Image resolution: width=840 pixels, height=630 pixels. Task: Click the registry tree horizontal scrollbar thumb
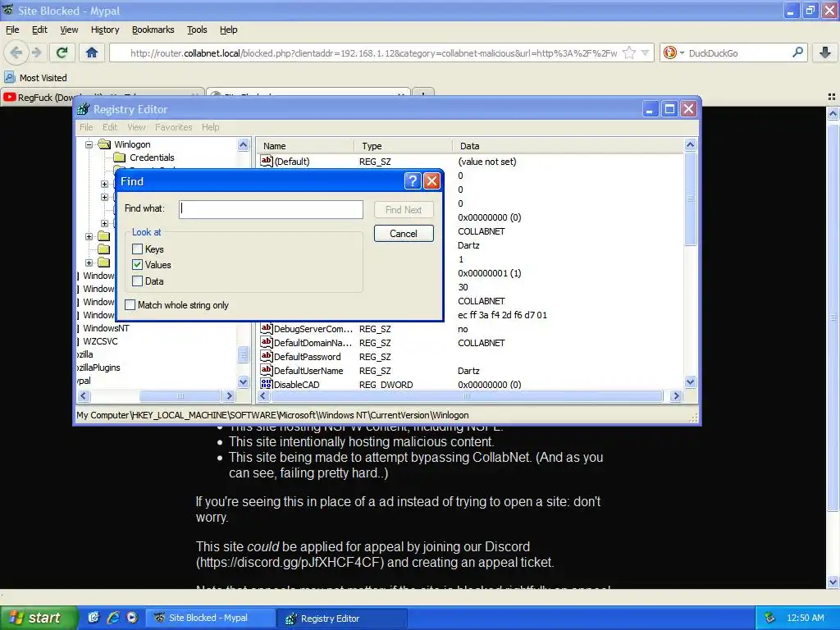[x=180, y=396]
